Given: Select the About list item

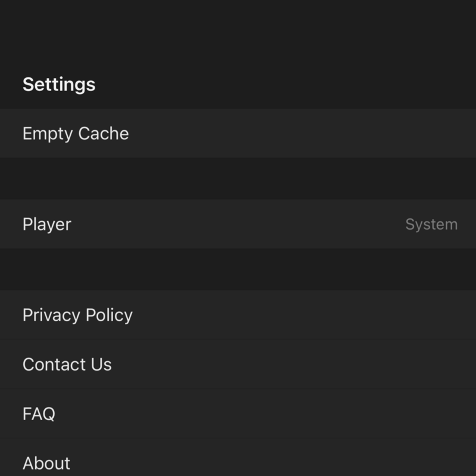Looking at the screenshot, I should click(238, 463).
